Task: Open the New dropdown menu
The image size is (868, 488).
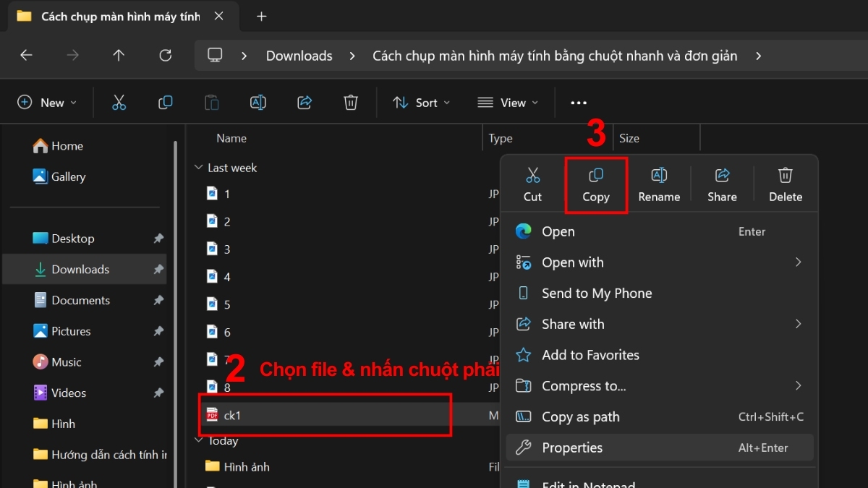Action: [x=47, y=103]
